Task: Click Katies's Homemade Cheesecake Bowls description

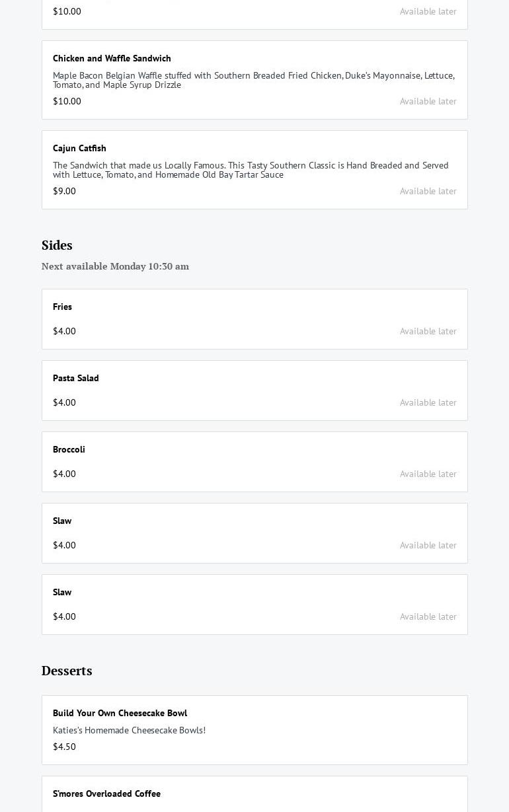Action: tap(129, 731)
